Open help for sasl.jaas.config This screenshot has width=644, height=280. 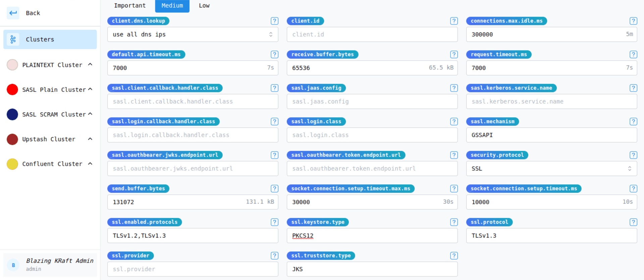pyautogui.click(x=454, y=88)
